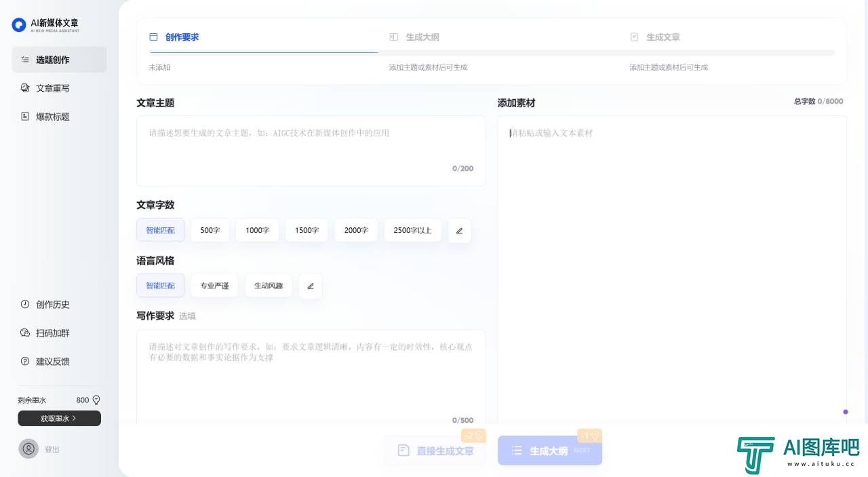Click the 0/500 requirements character counter
The width and height of the screenshot is (868, 477).
click(x=463, y=421)
